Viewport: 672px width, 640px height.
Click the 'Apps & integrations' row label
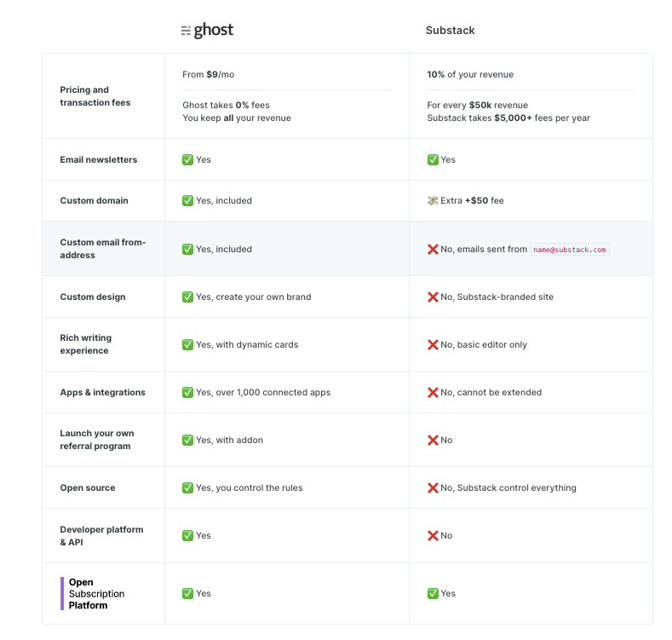click(102, 392)
